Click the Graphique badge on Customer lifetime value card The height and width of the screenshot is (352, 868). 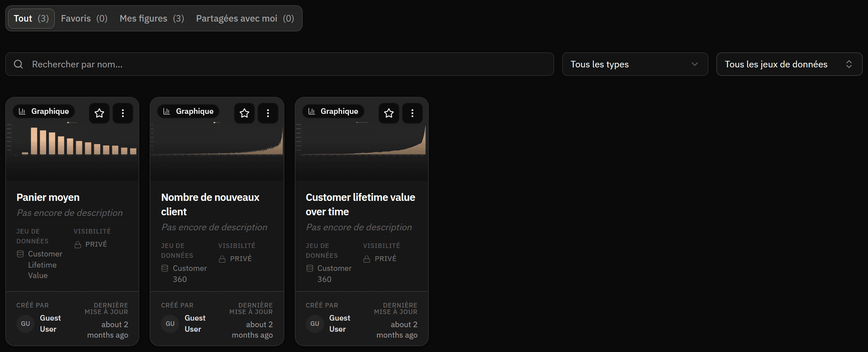[x=333, y=111]
